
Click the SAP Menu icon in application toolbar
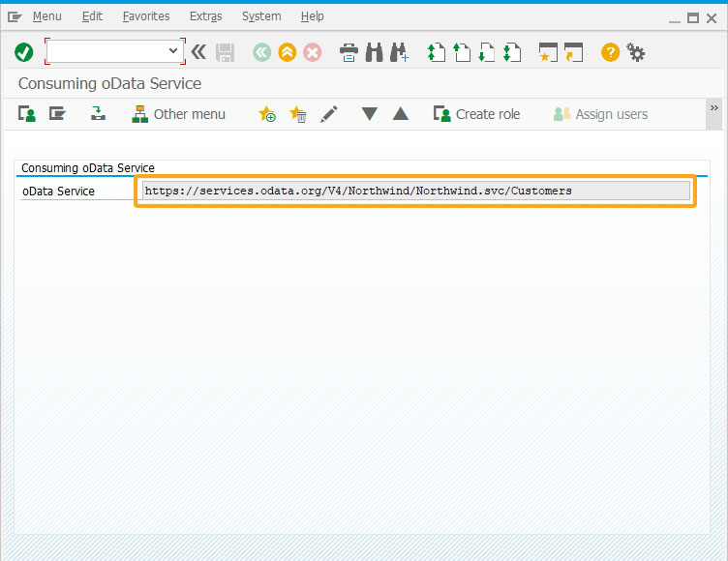coord(57,114)
